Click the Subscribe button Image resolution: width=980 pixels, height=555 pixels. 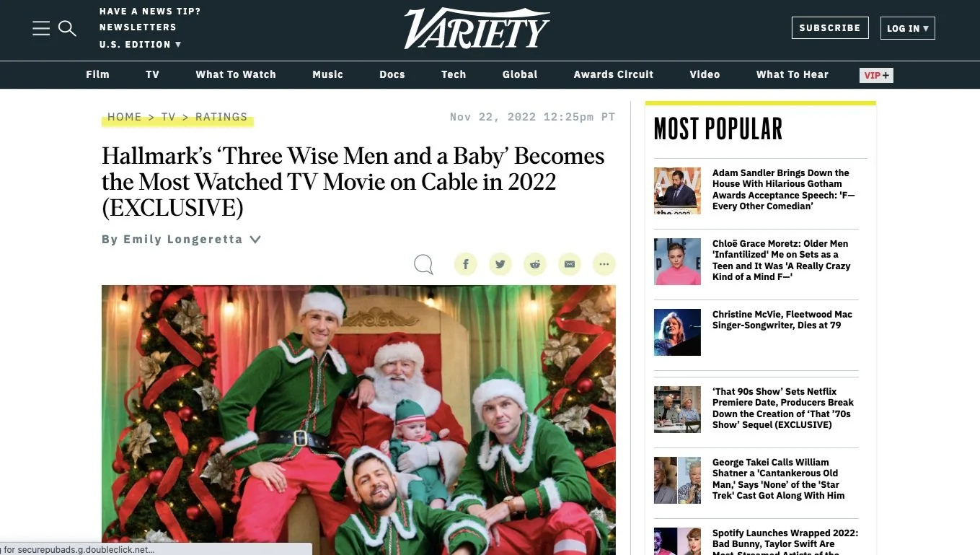tap(830, 28)
